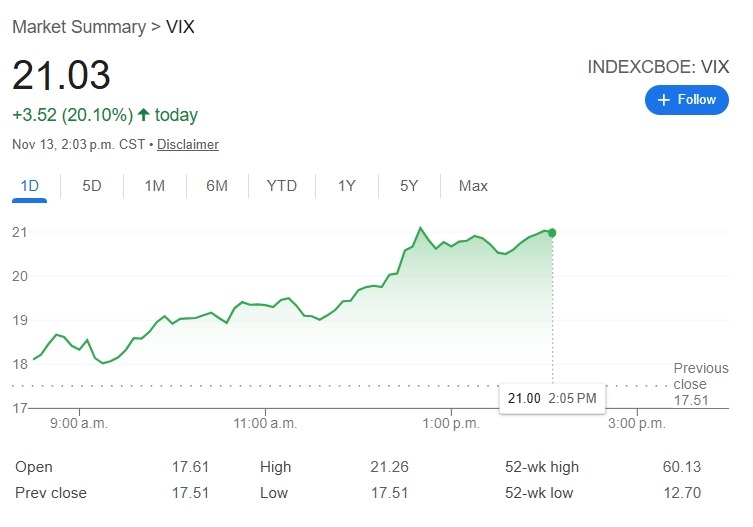Switch to the 1M chart range
This screenshot has width=753, height=527.
(x=154, y=186)
